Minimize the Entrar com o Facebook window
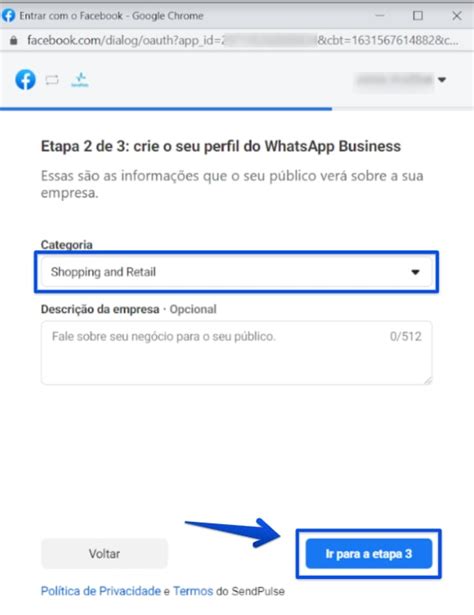 coord(380,16)
